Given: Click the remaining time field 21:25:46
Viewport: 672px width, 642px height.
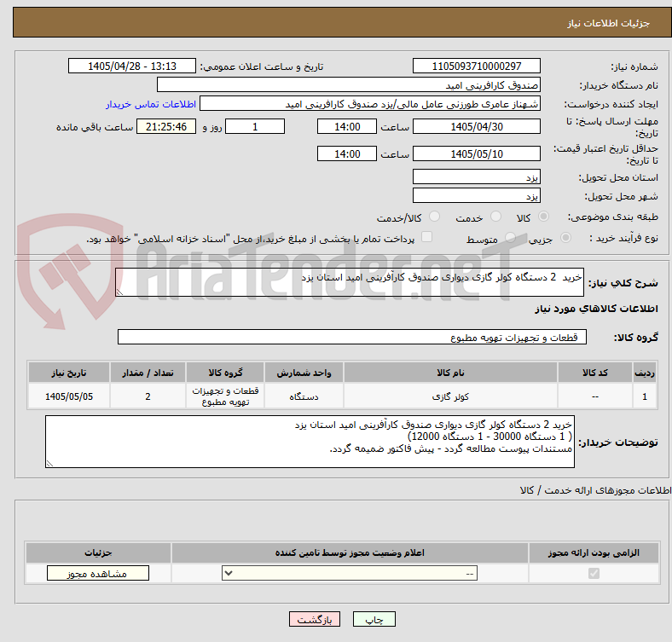Looking at the screenshot, I should point(166,126).
